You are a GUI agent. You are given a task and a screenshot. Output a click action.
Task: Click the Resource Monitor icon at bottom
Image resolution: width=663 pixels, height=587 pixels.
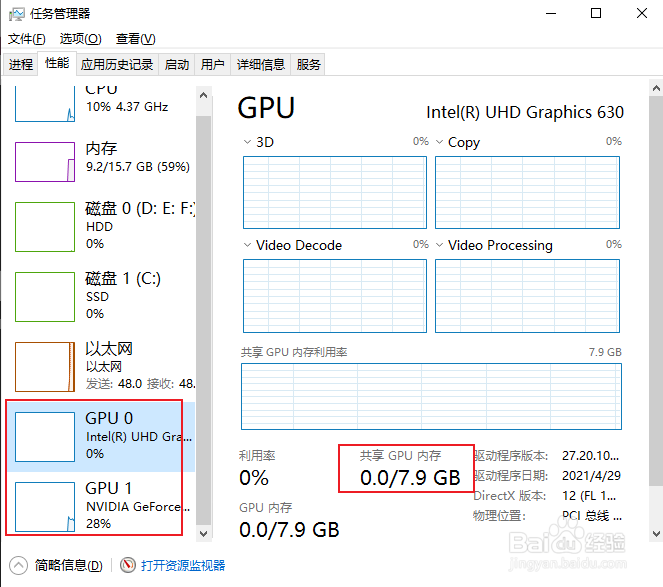click(127, 565)
